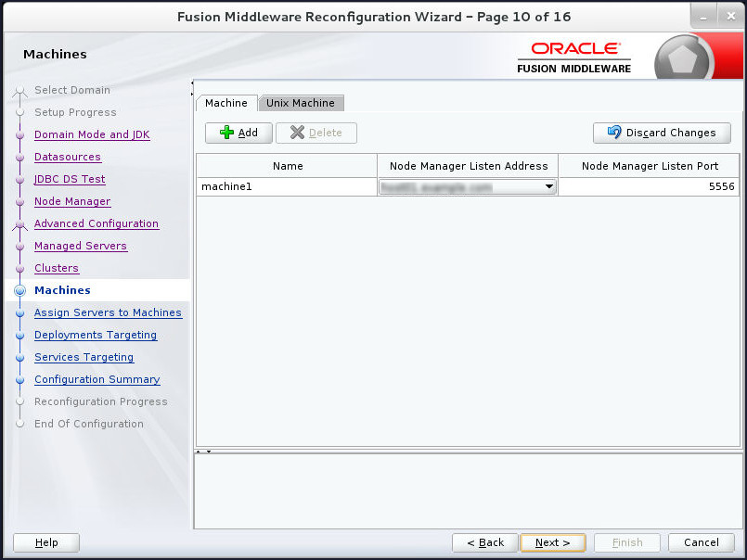Go to the Managed Servers step

point(81,247)
